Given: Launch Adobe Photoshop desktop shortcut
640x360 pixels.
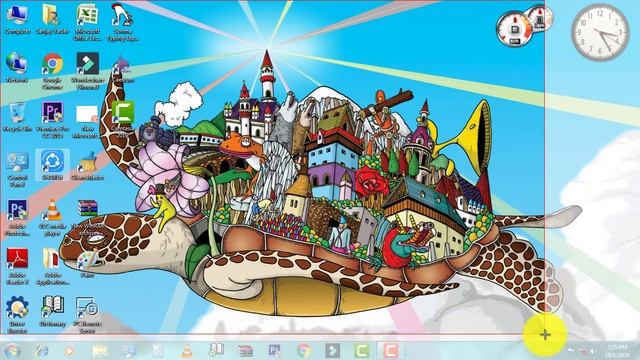Looking at the screenshot, I should 17,217.
